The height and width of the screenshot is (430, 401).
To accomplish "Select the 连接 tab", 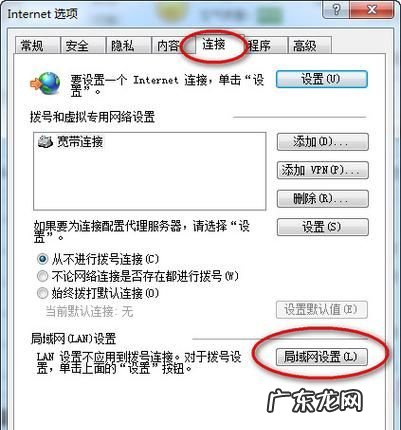I will (x=214, y=44).
